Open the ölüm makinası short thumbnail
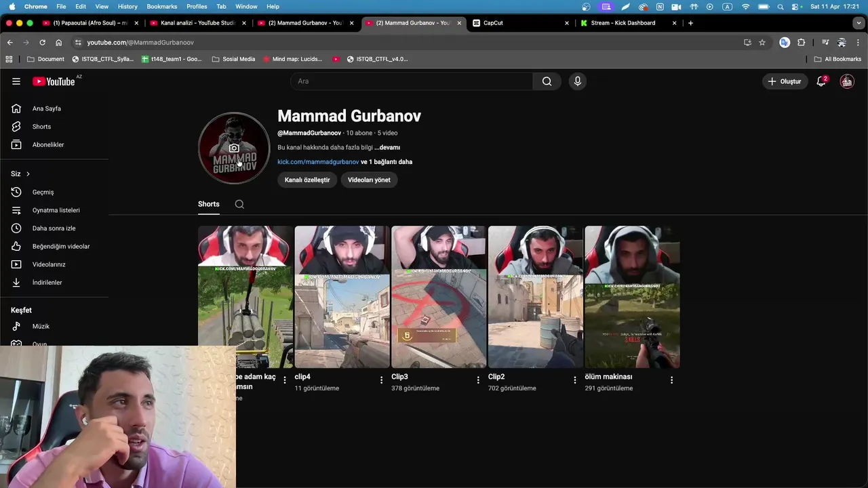The width and height of the screenshot is (868, 488). (x=632, y=297)
